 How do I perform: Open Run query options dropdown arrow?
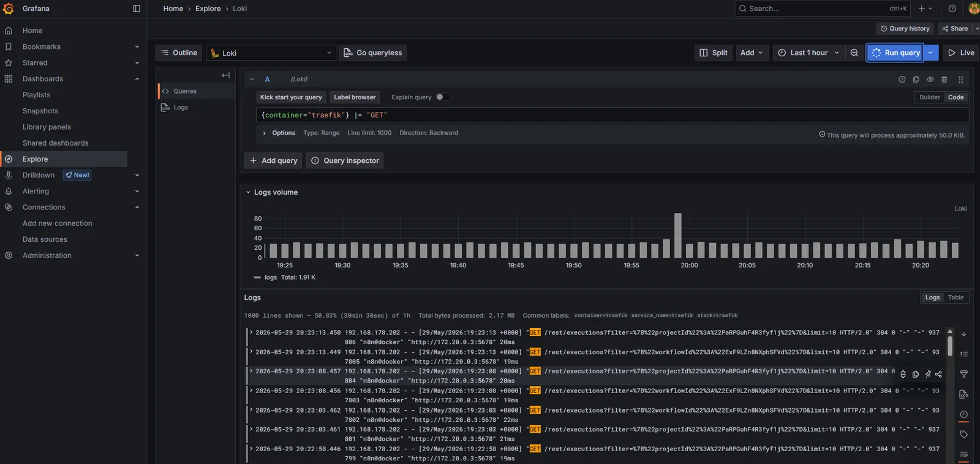pos(930,53)
